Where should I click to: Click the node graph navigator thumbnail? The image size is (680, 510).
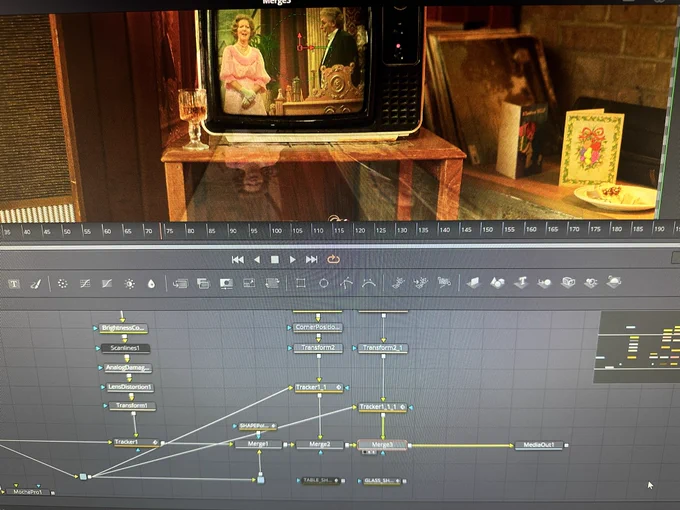638,347
